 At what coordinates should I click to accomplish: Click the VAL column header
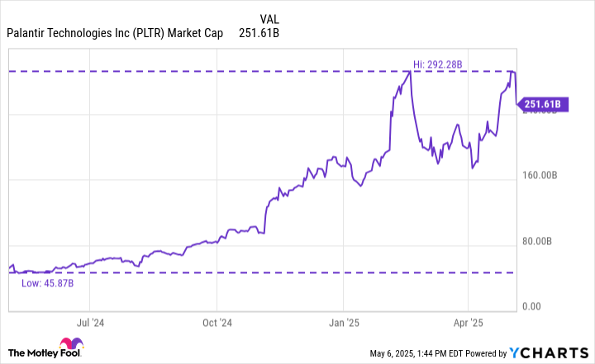[x=269, y=19]
